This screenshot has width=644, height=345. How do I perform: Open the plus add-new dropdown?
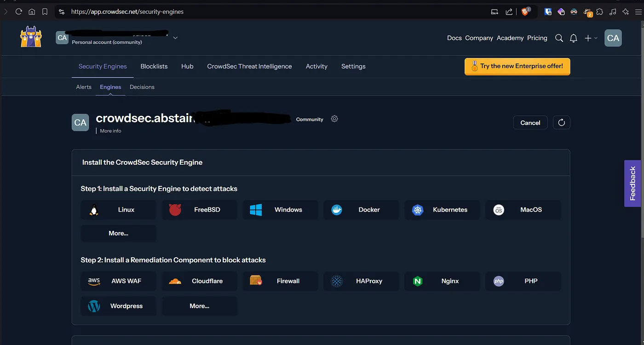[x=591, y=38]
